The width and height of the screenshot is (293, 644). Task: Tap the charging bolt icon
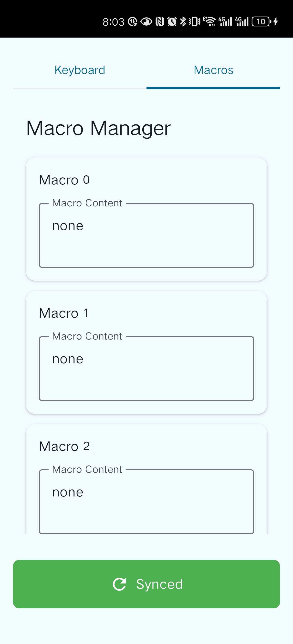276,22
